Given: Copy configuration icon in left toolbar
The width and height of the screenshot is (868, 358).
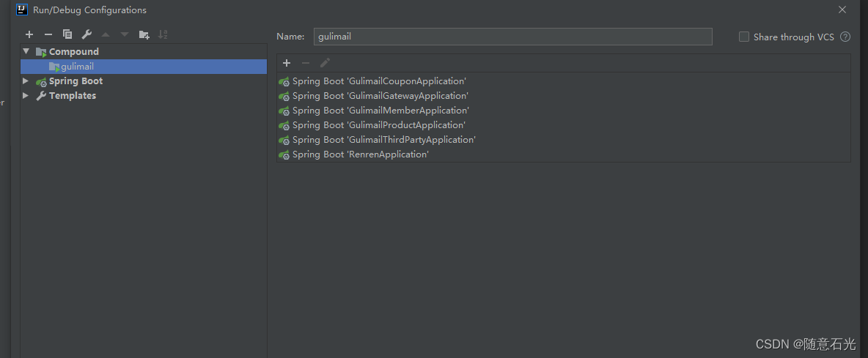Looking at the screenshot, I should pos(67,35).
